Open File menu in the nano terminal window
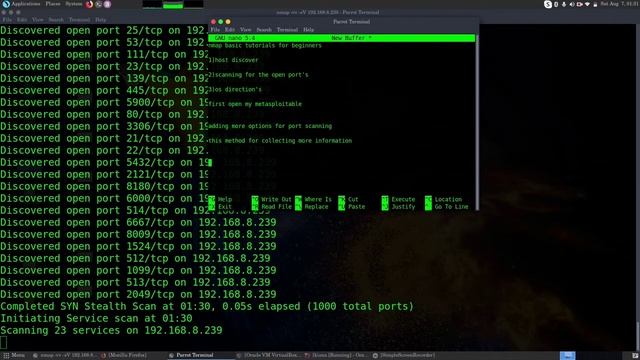The width and height of the screenshot is (640, 360). pyautogui.click(x=215, y=30)
